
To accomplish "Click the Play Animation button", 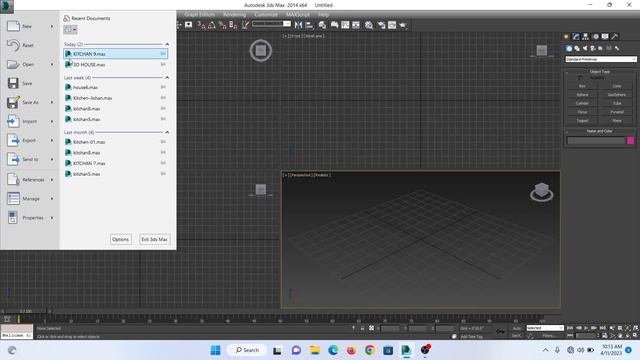I will [x=587, y=328].
